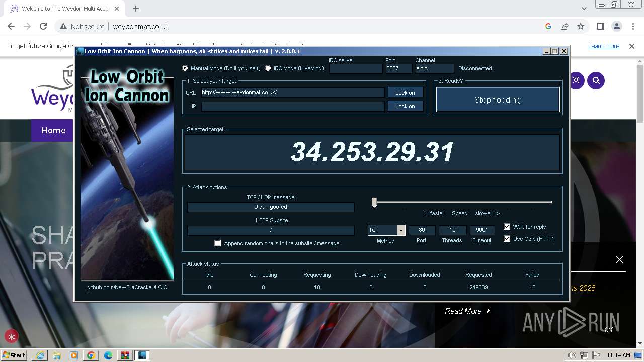
Task: Click the TCP / UDP message field
Action: (271, 207)
